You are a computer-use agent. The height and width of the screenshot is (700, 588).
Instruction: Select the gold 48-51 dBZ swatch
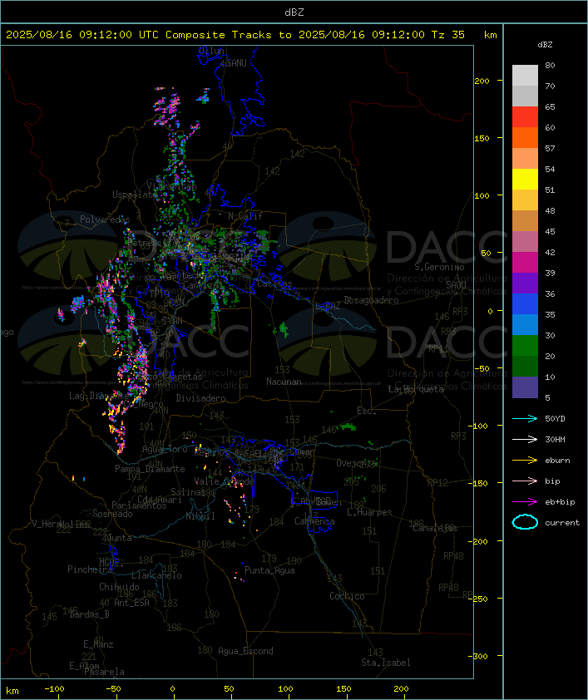[x=525, y=200]
